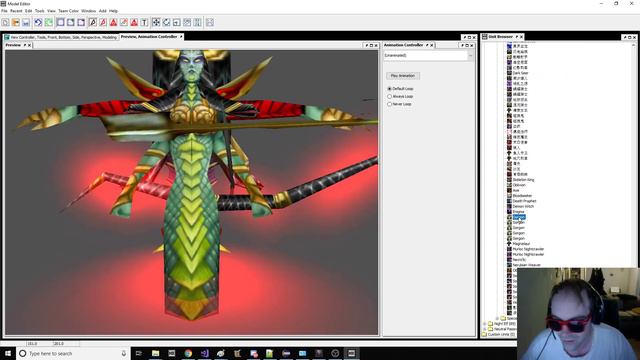Image resolution: width=640 pixels, height=360 pixels.
Task: Select Magnataur in Unit Browser
Action: tap(521, 244)
